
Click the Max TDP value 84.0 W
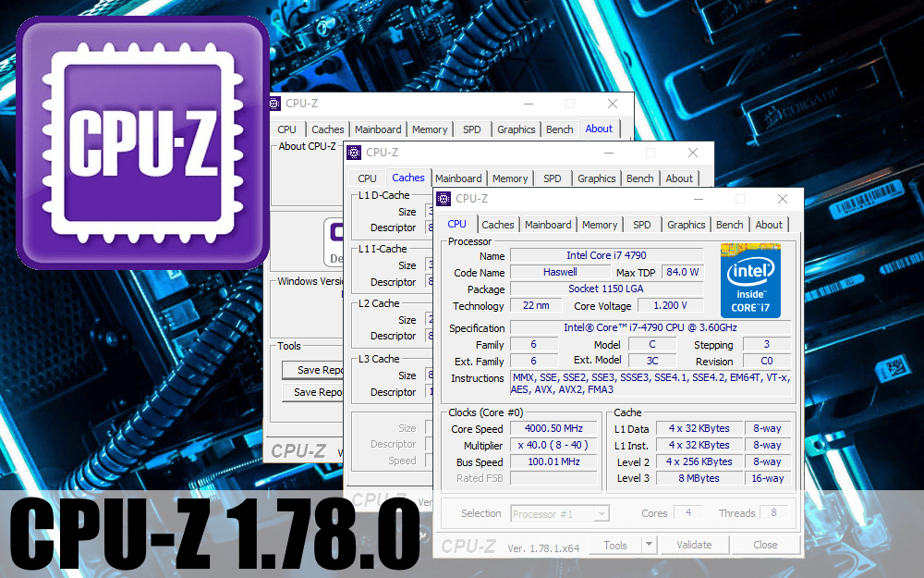[x=683, y=272]
